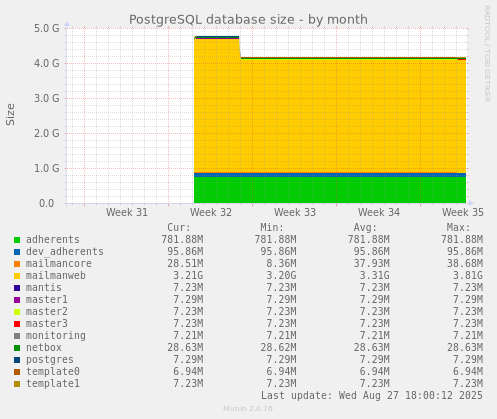Click the Week 33 axis label
This screenshot has height=419, width=497.
(295, 212)
